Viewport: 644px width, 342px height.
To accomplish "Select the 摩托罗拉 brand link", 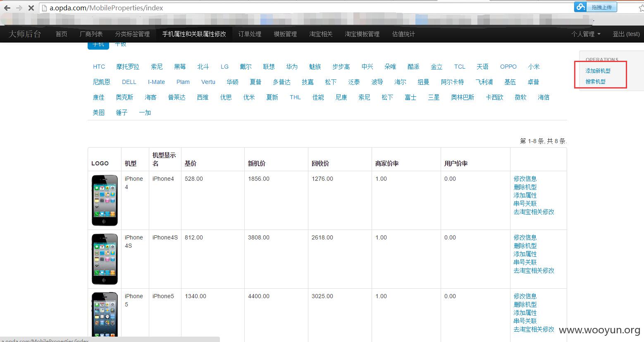I will tap(128, 67).
